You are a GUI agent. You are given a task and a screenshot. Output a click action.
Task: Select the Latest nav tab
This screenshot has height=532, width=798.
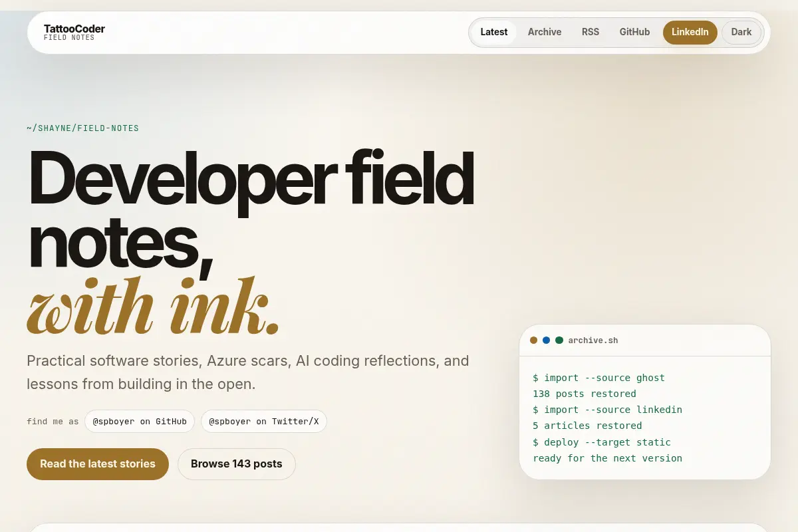coord(494,32)
